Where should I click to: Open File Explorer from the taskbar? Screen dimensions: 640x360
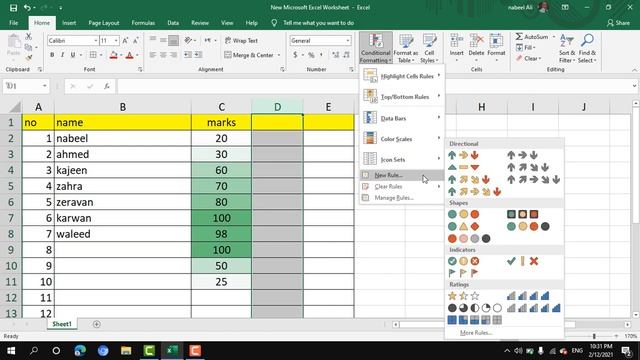click(126, 351)
